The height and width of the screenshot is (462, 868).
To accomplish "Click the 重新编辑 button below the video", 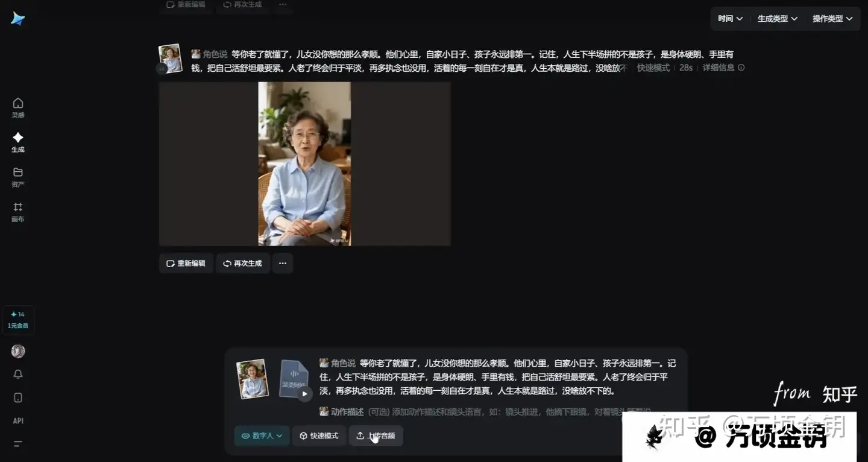I will (x=186, y=264).
